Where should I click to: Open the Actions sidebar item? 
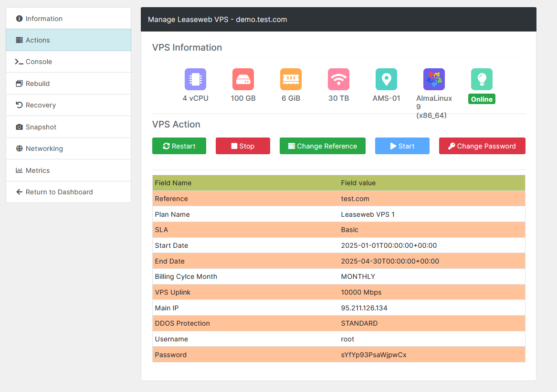pyautogui.click(x=69, y=40)
